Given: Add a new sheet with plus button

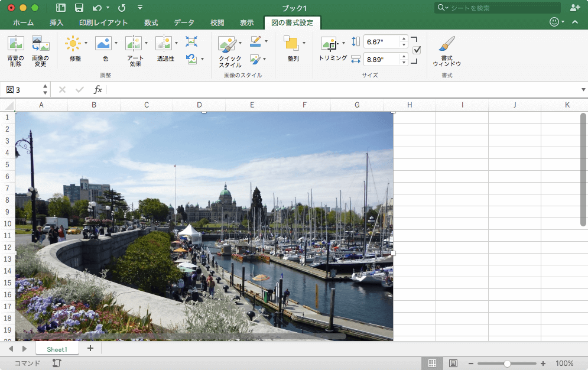Looking at the screenshot, I should click(90, 348).
